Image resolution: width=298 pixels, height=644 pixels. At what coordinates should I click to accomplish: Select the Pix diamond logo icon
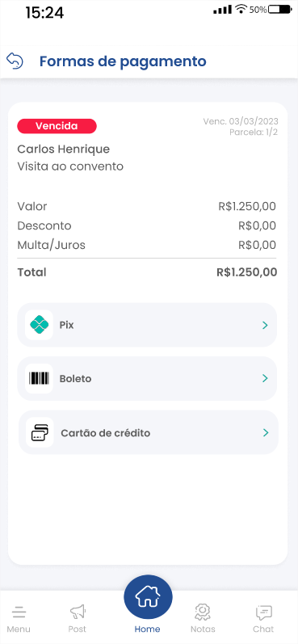click(x=39, y=325)
